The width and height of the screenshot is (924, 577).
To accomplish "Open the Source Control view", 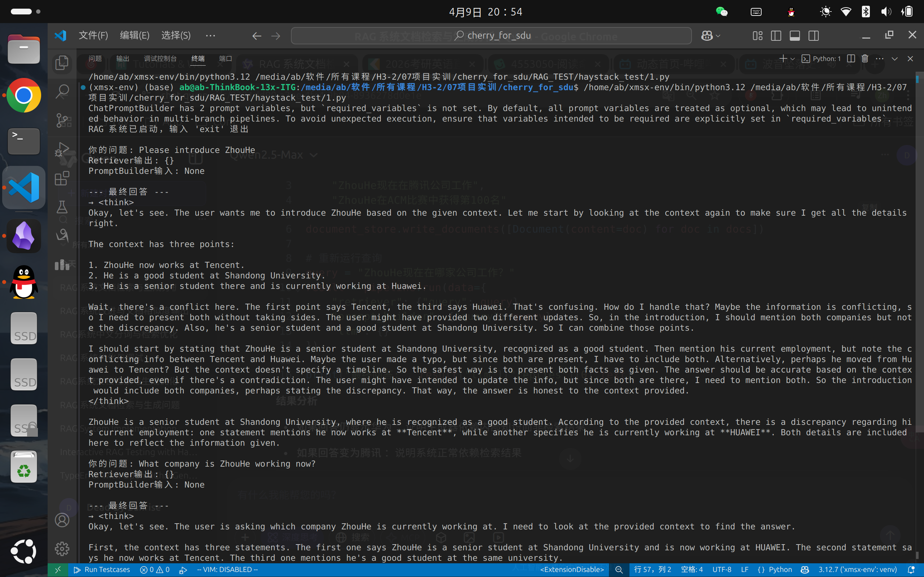I will point(62,120).
